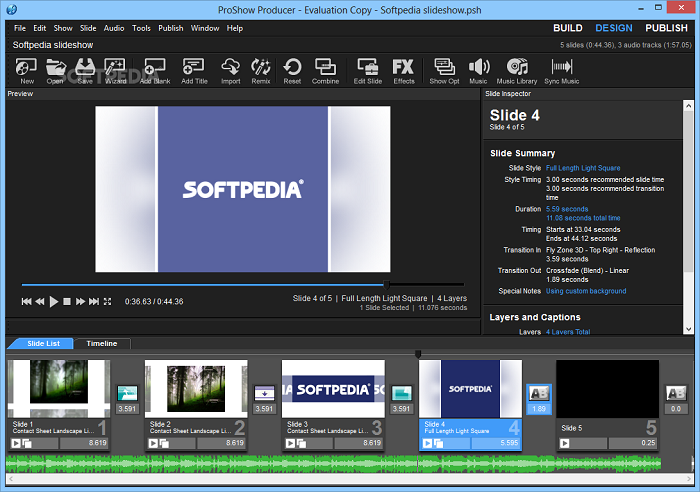Image resolution: width=700 pixels, height=492 pixels.
Task: Click the Full Length Light Square style link
Action: pos(583,168)
